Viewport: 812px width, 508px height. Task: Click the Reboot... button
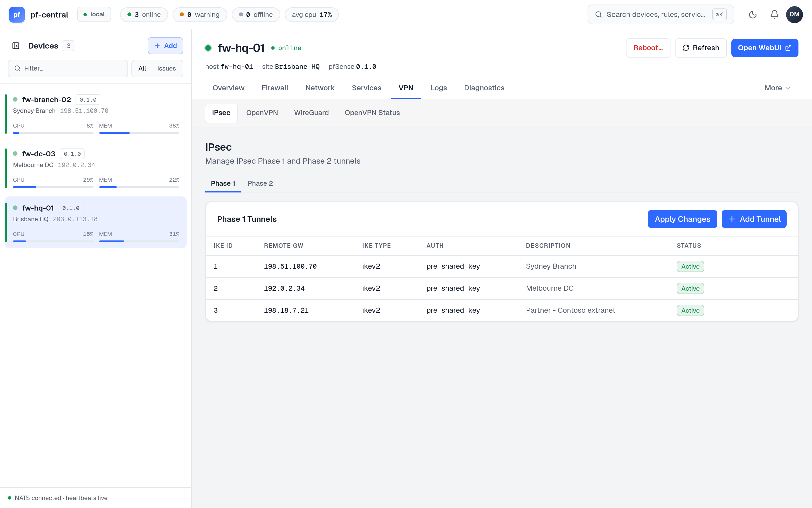(x=648, y=48)
